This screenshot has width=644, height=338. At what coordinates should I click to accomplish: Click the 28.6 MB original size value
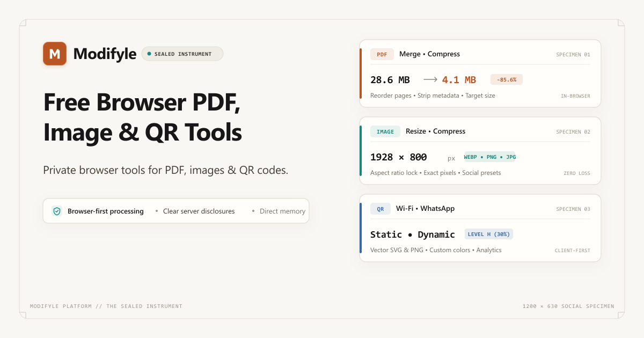[390, 80]
